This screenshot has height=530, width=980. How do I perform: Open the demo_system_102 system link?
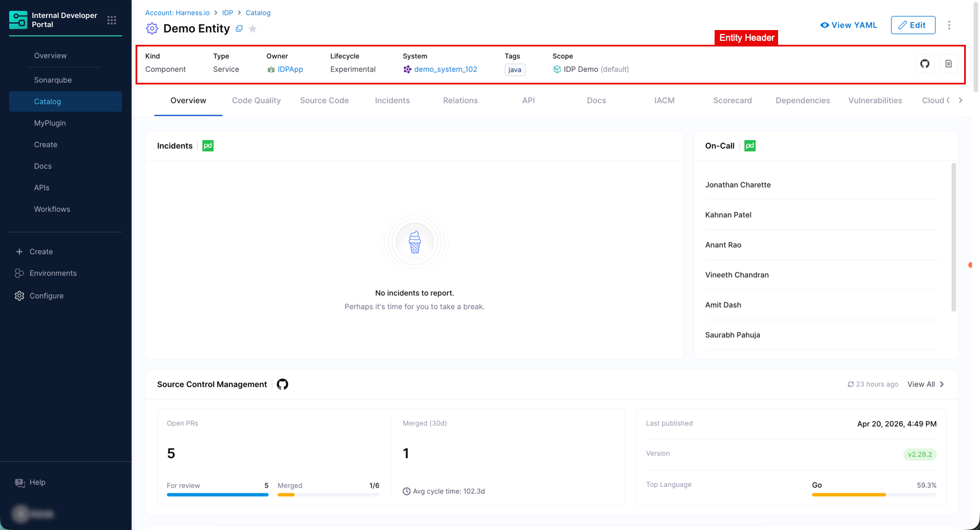pyautogui.click(x=445, y=69)
